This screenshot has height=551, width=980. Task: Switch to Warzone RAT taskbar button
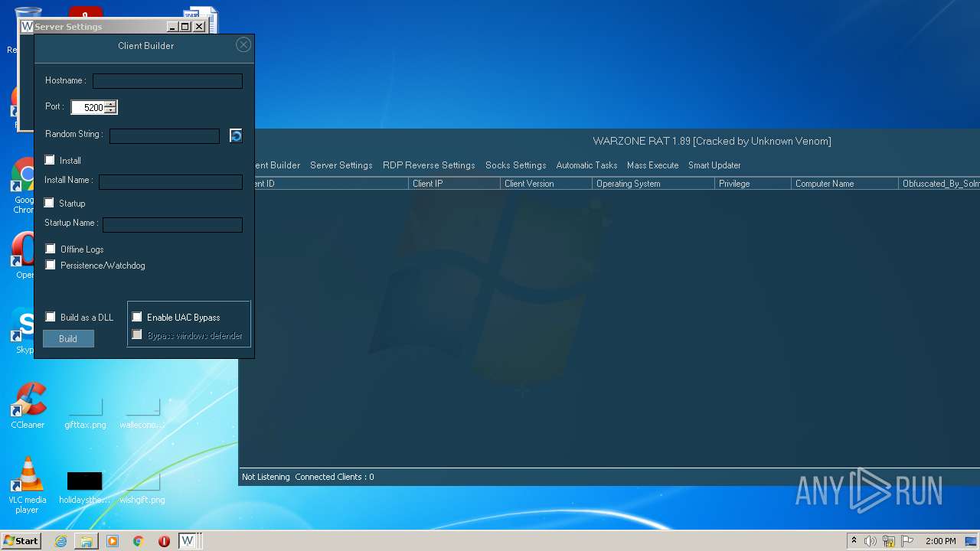(x=188, y=541)
